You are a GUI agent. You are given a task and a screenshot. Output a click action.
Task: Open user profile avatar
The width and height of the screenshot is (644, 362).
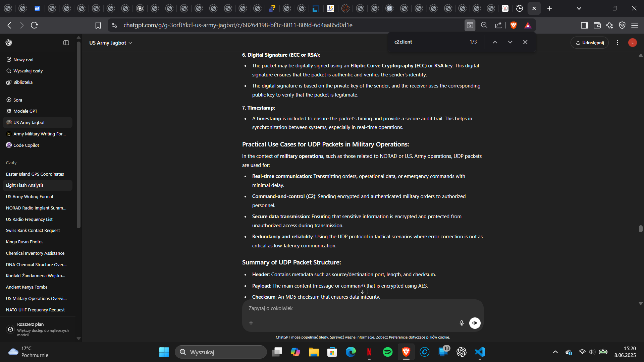coord(633,43)
